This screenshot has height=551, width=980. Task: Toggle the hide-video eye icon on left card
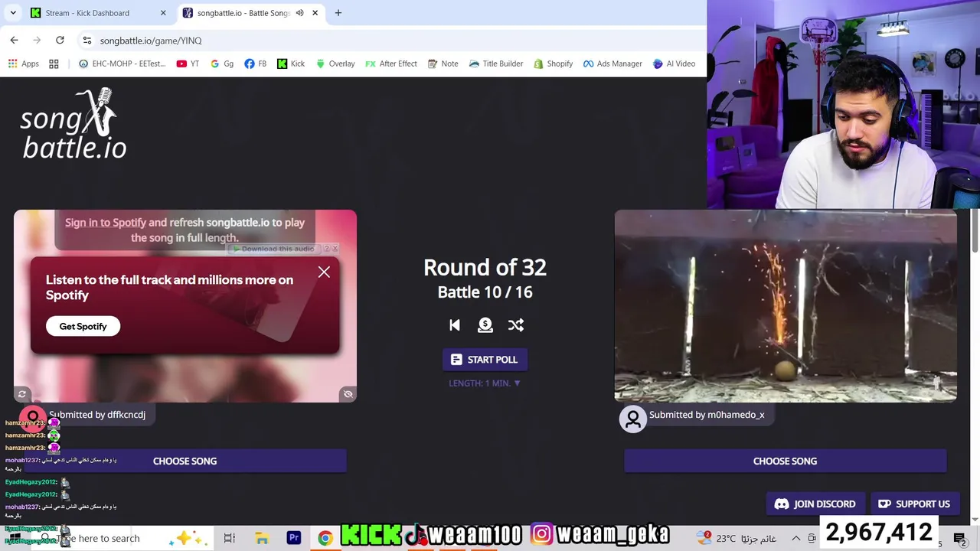tap(348, 394)
